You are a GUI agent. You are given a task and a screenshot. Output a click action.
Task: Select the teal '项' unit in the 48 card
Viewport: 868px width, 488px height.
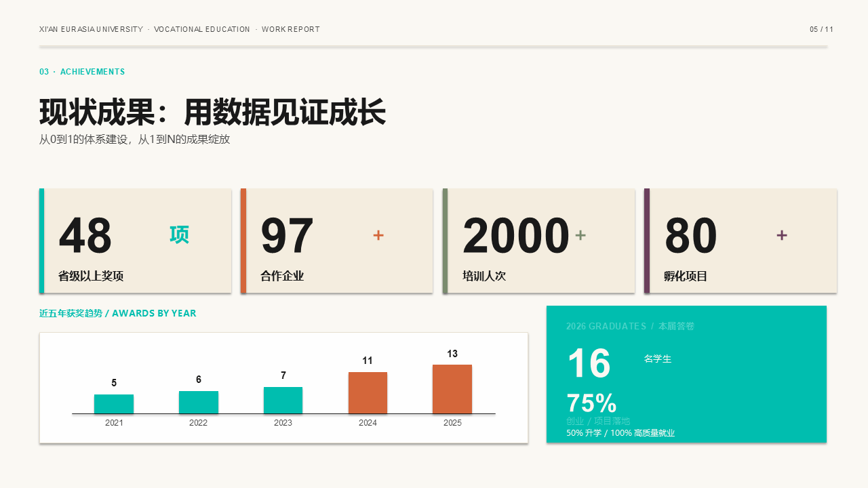(179, 235)
